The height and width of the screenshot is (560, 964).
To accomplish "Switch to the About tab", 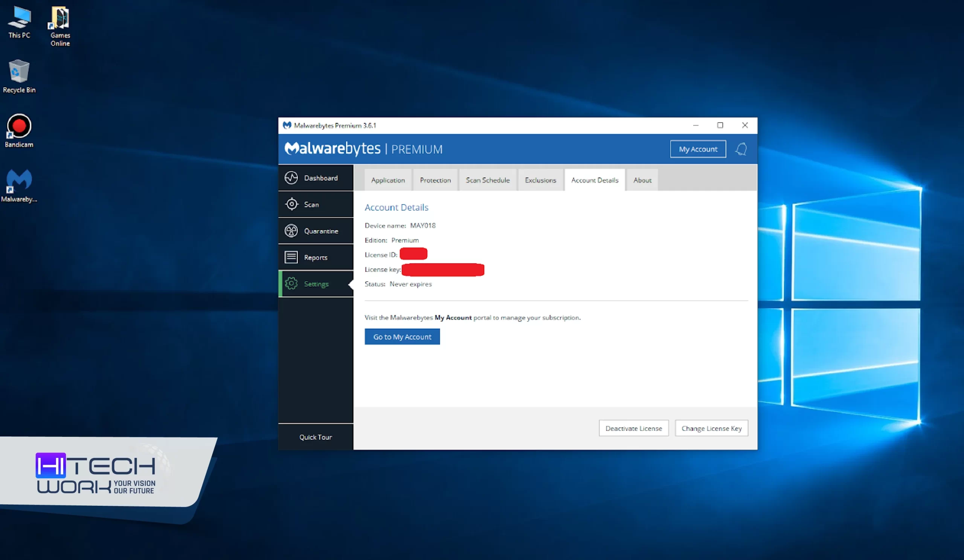I will [642, 180].
